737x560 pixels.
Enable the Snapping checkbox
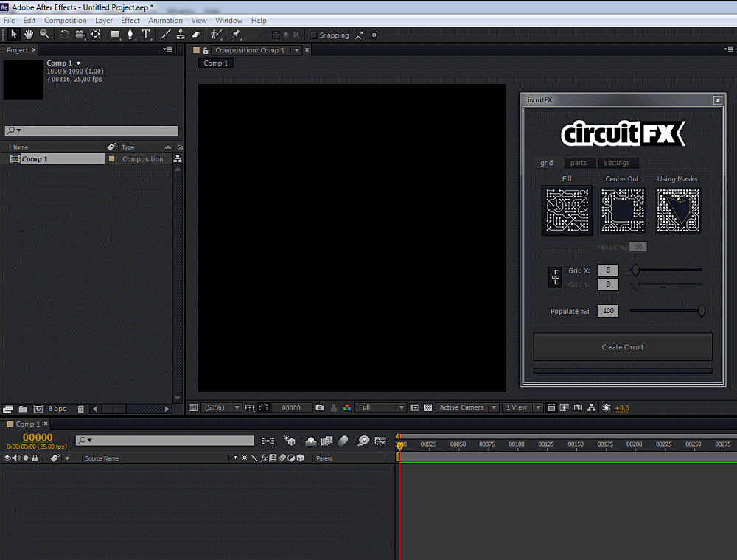(x=314, y=35)
